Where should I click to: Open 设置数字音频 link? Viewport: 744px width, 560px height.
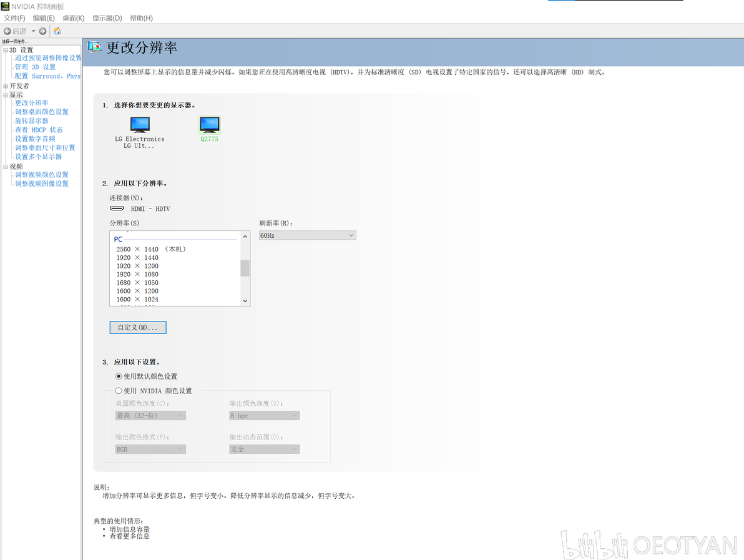tap(35, 139)
